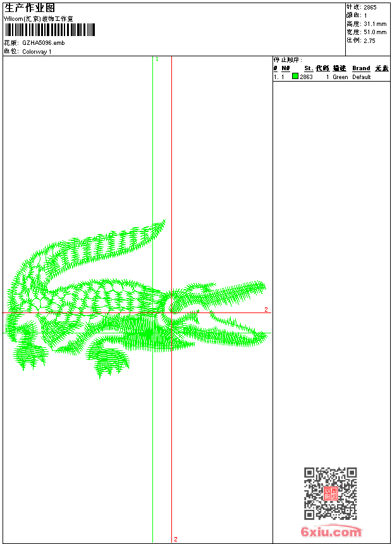Click the height value "31.1 mm"
Image resolution: width=392 pixels, height=544 pixels.
click(x=375, y=24)
